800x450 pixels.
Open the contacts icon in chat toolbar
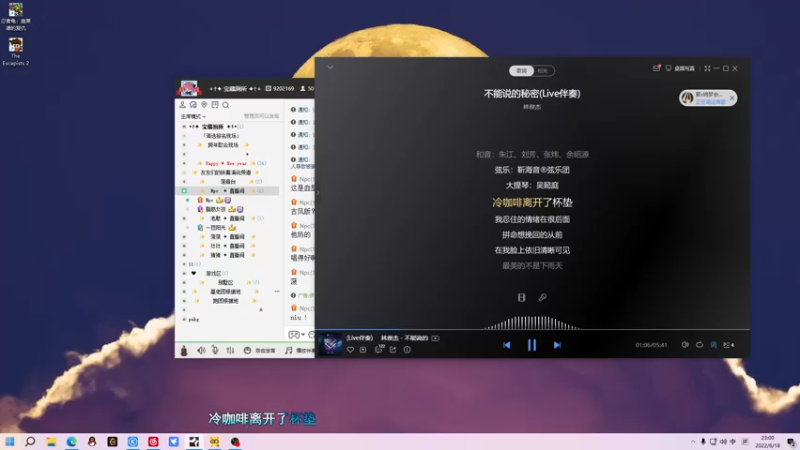[x=182, y=105]
